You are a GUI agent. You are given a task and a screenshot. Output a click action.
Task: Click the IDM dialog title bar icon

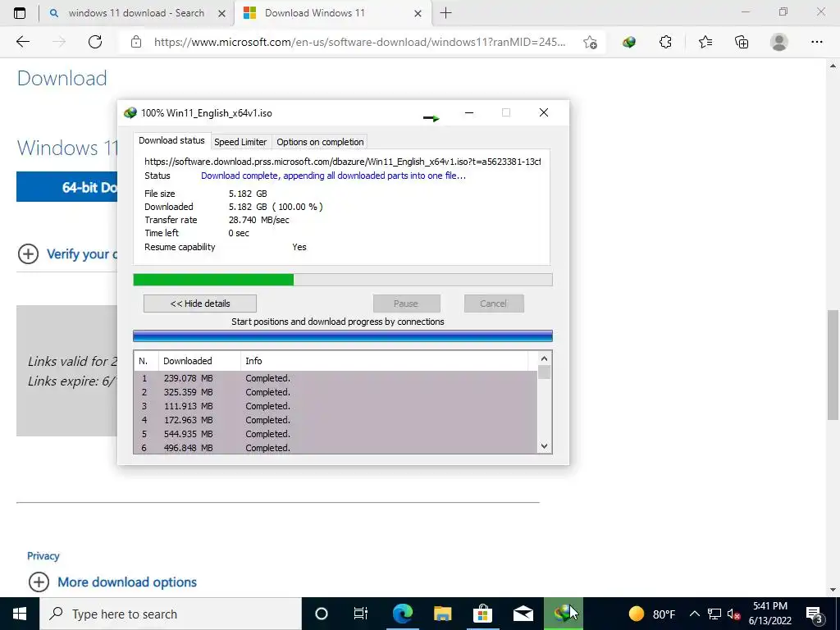pos(130,113)
